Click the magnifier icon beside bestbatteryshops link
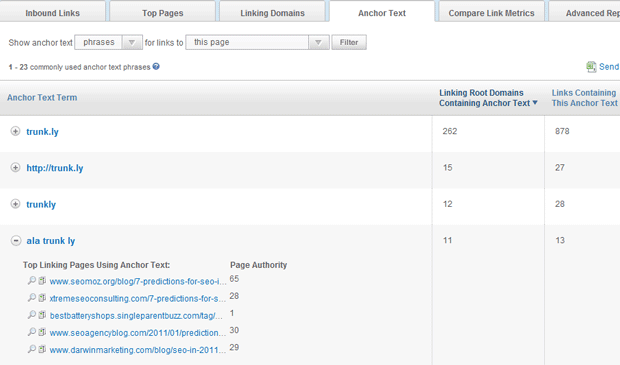The width and height of the screenshot is (620, 365). pyautogui.click(x=32, y=315)
